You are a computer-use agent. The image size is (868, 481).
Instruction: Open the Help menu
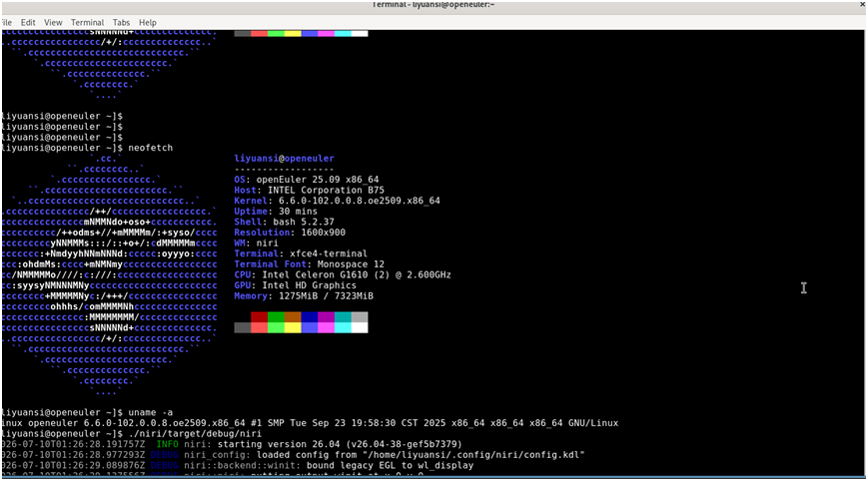pyautogui.click(x=147, y=23)
